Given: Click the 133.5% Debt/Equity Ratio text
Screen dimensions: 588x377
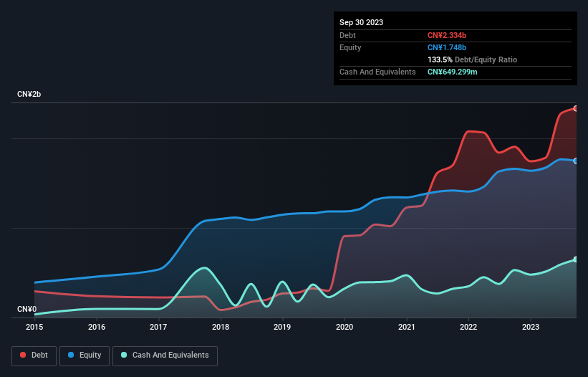Looking at the screenshot, I should tap(472, 59).
